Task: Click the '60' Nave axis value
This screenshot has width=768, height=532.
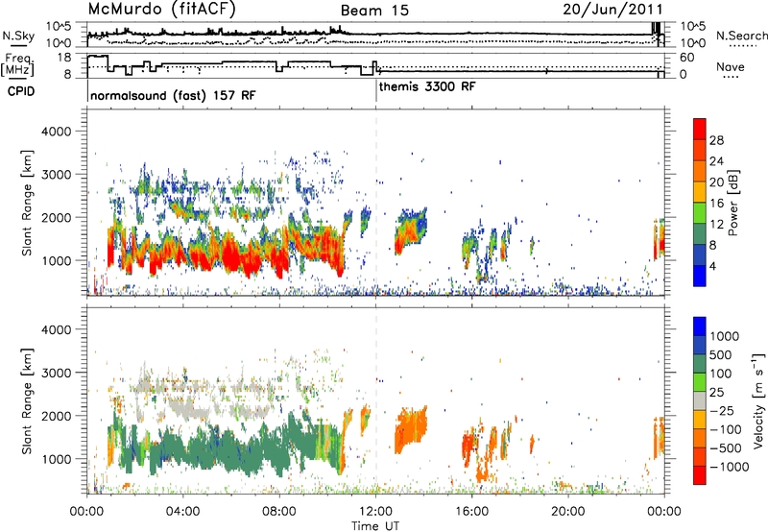Action: point(686,58)
